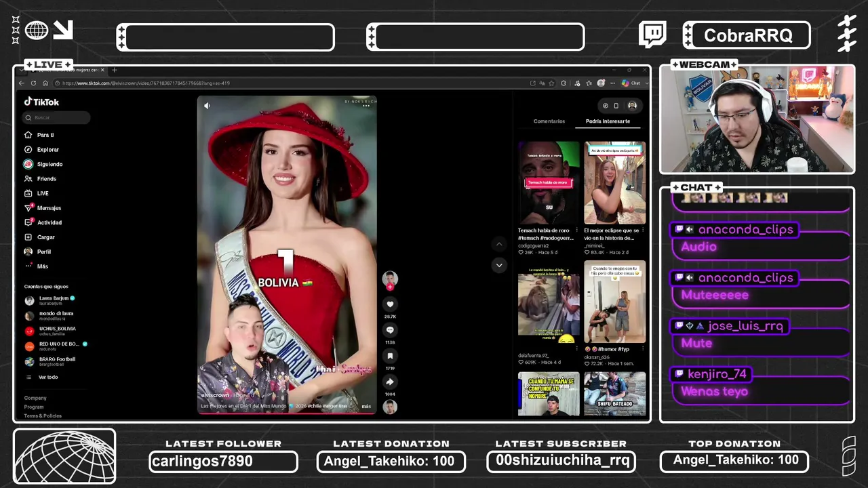Click the TikTok logo
Image resolution: width=868 pixels, height=488 pixels.
[x=42, y=102]
